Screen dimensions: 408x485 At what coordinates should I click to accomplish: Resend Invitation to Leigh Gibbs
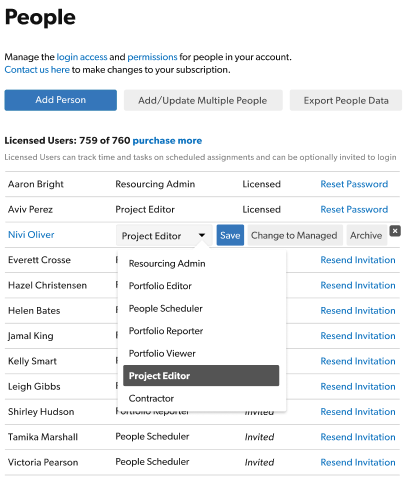(358, 387)
